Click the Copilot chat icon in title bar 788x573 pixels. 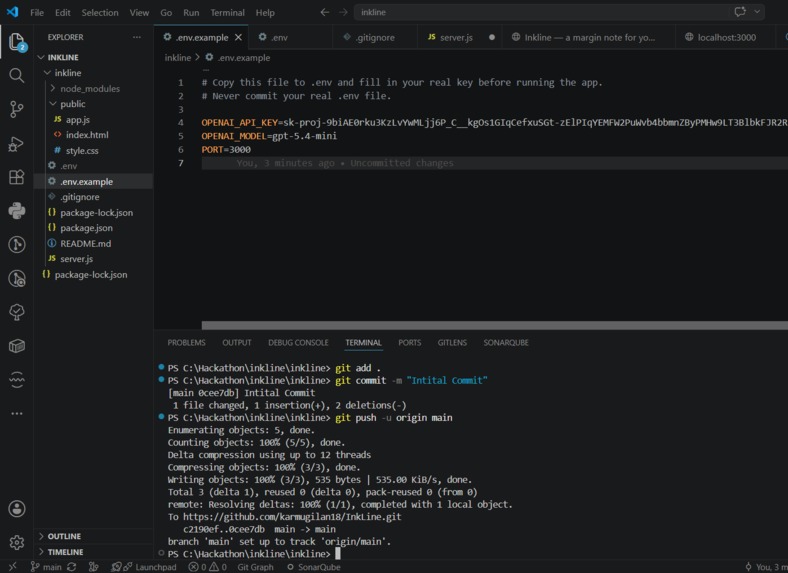tap(740, 12)
